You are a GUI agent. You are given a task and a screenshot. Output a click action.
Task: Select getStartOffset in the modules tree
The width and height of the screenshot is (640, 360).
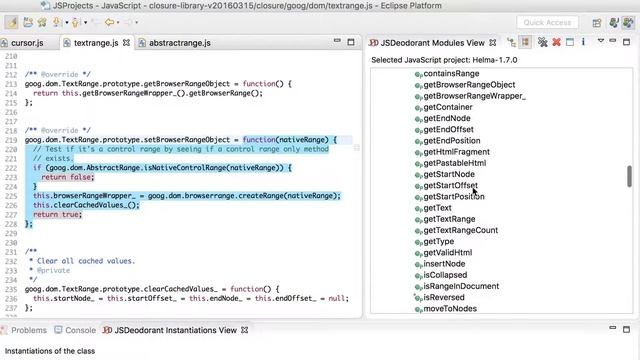click(x=450, y=185)
